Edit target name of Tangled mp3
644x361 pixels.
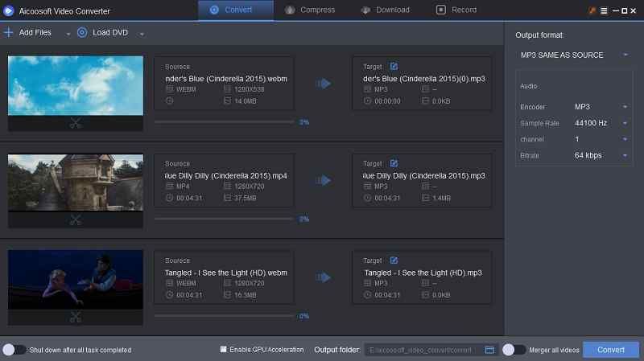coord(394,260)
